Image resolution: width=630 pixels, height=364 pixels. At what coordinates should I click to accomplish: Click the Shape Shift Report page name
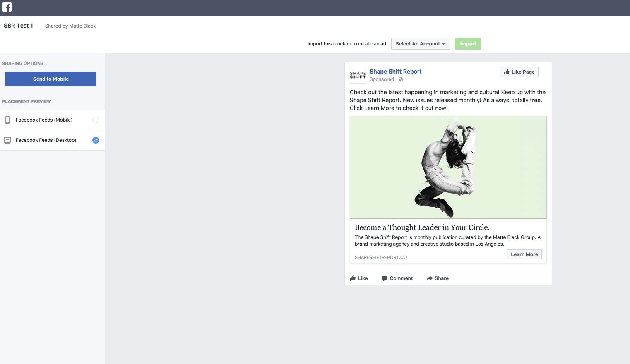[x=395, y=72]
